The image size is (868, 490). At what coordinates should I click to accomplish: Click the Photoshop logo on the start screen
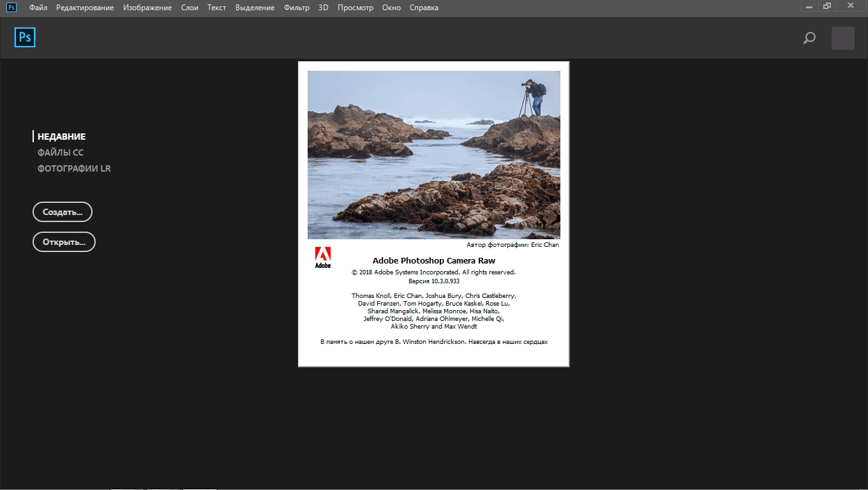25,38
